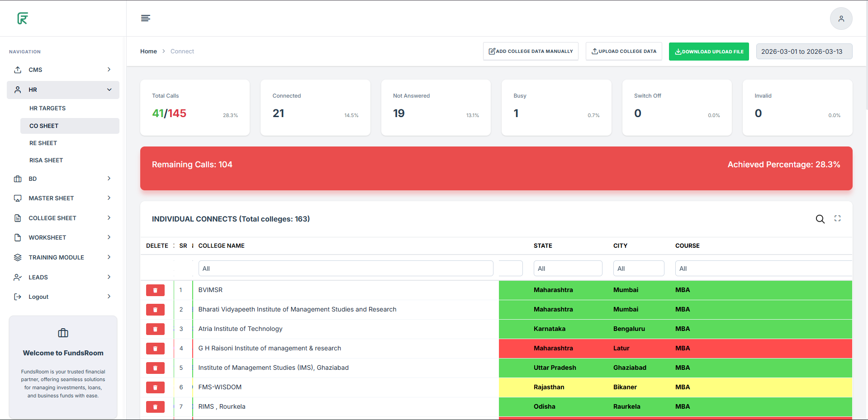Delete the Atria Institute of Technology row
The width and height of the screenshot is (868, 420).
(x=155, y=329)
